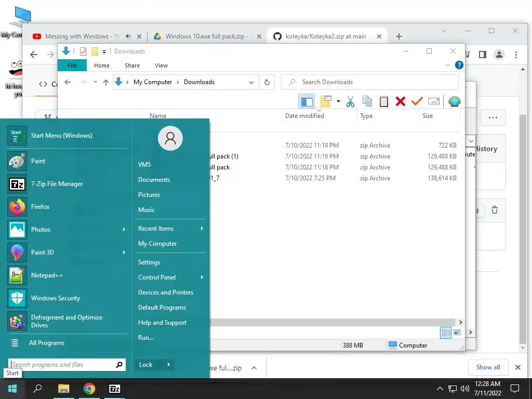Expand the Photos jump list arrow

124,230
